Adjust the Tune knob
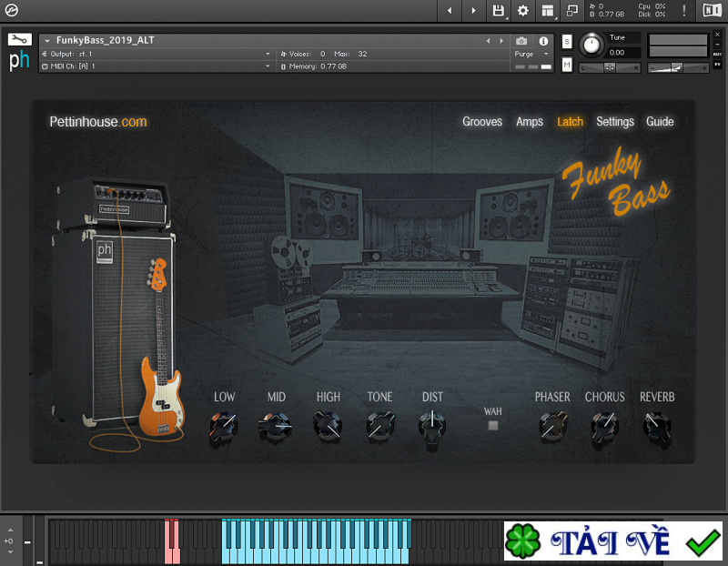The width and height of the screenshot is (728, 566). 592,44
